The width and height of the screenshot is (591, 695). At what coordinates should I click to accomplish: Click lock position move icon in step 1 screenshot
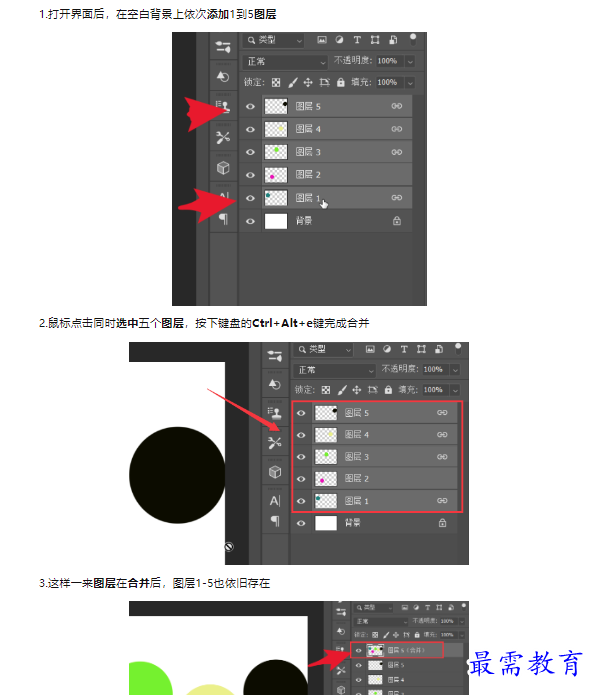[308, 82]
